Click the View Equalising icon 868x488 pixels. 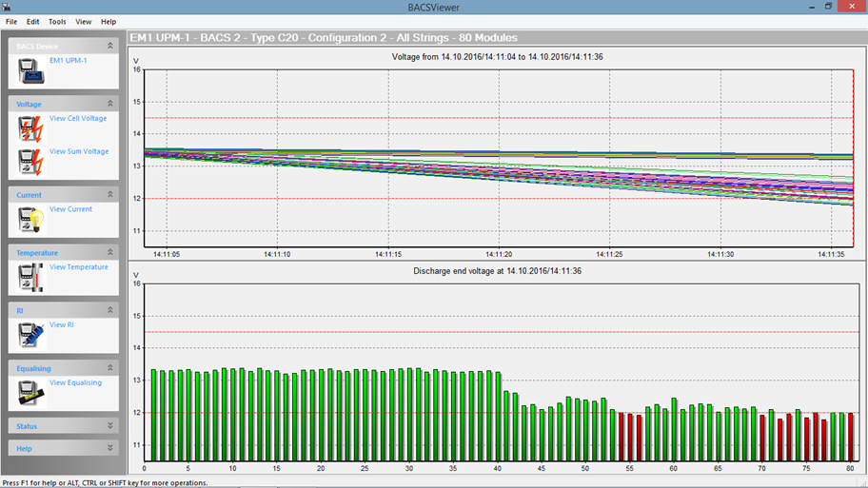[x=31, y=392]
